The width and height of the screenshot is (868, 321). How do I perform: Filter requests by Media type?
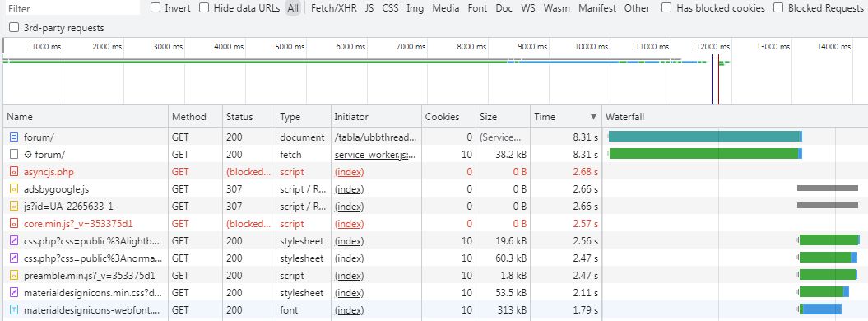point(446,8)
